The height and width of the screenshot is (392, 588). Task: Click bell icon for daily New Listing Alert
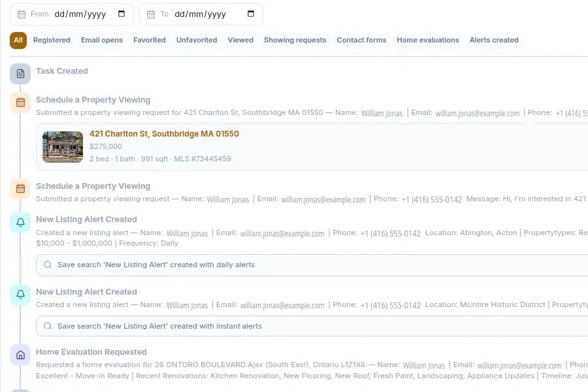click(20, 222)
